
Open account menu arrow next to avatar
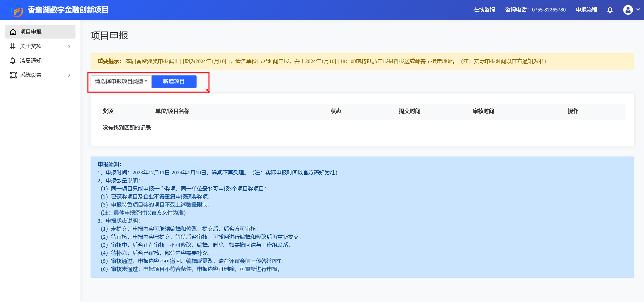click(638, 10)
